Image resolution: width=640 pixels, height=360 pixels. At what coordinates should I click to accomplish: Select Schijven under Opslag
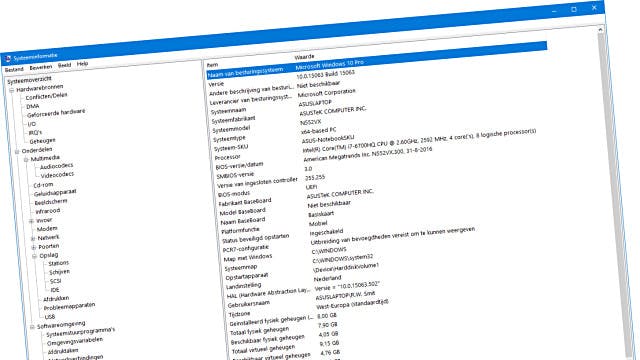click(x=60, y=272)
